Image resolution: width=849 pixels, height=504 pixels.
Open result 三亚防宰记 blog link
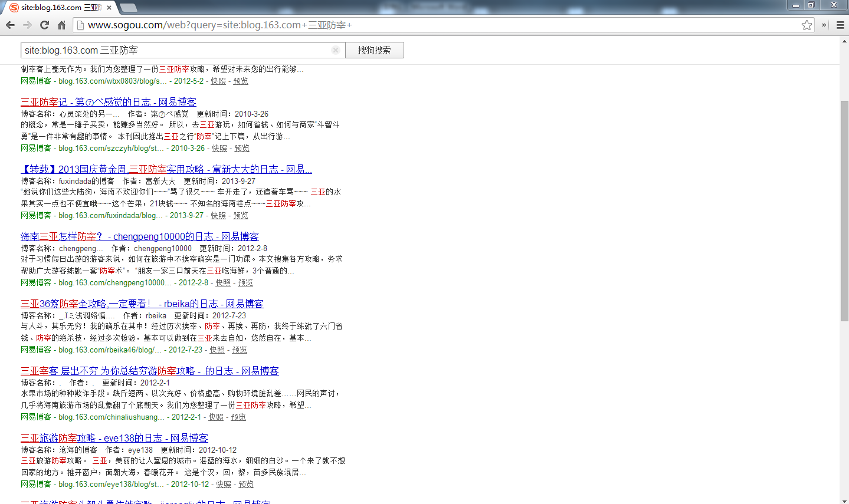point(109,102)
